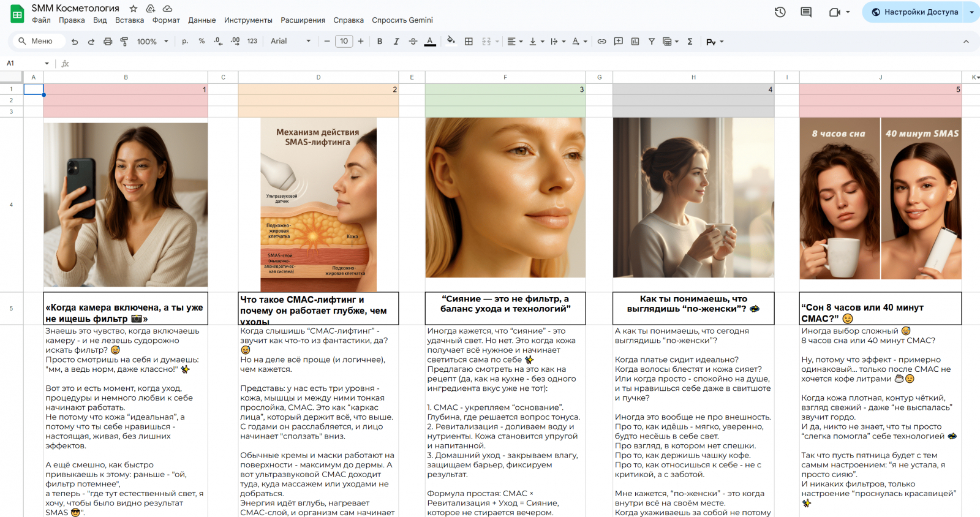Screen dimensions: 980x517
Task: Toggle strikethrough formatting
Action: (x=413, y=42)
